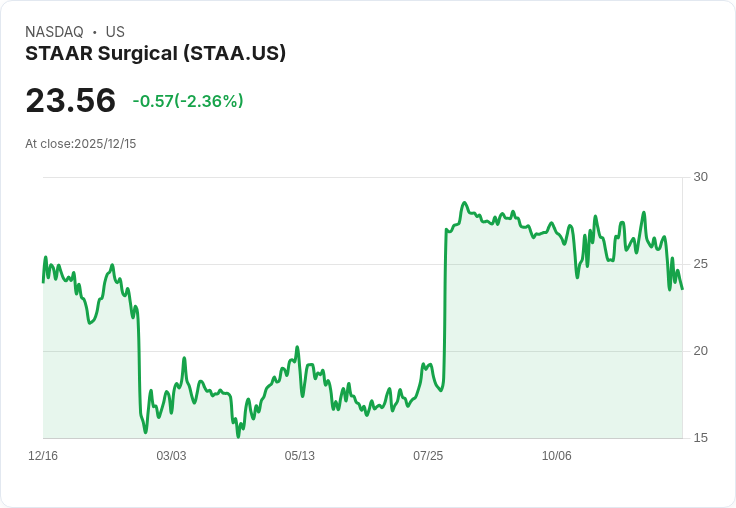Viewport: 736px width, 508px height.
Task: Select the 15 y-axis price label
Action: coord(700,438)
